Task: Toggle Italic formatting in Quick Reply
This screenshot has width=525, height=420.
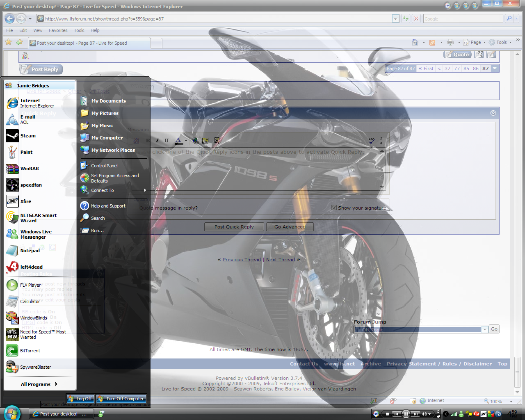Action: coord(157,141)
